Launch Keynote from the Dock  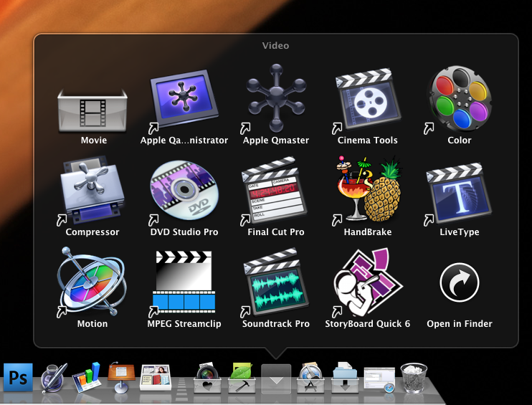pyautogui.click(x=121, y=377)
